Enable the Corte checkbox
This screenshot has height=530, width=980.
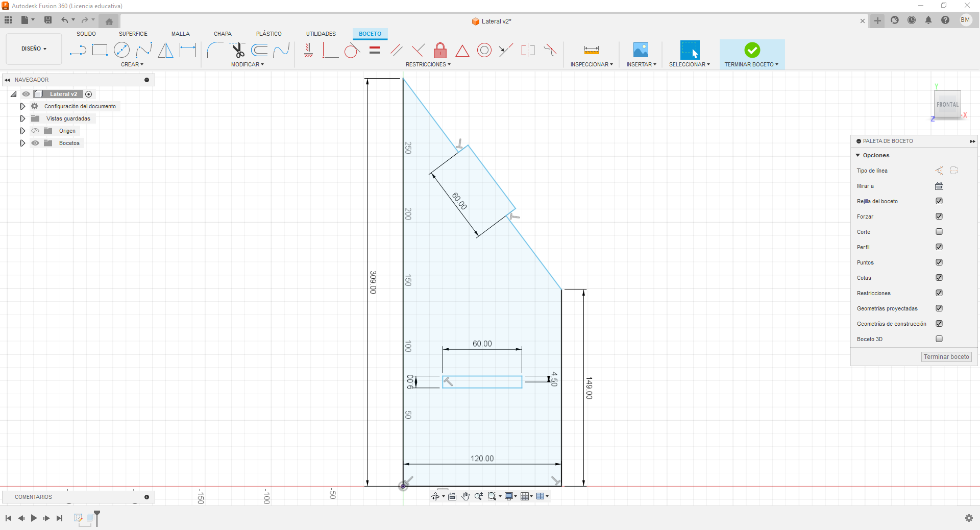coord(939,232)
